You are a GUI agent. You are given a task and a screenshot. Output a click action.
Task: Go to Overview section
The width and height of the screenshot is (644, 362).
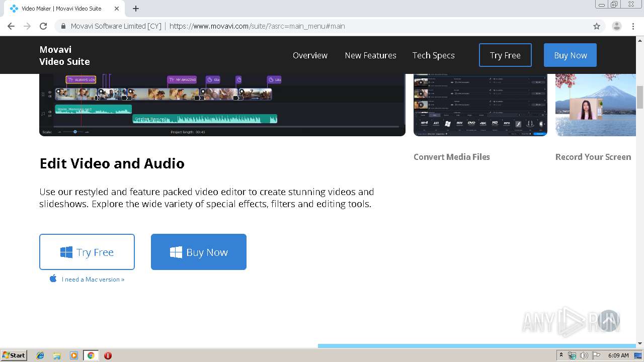pos(310,55)
